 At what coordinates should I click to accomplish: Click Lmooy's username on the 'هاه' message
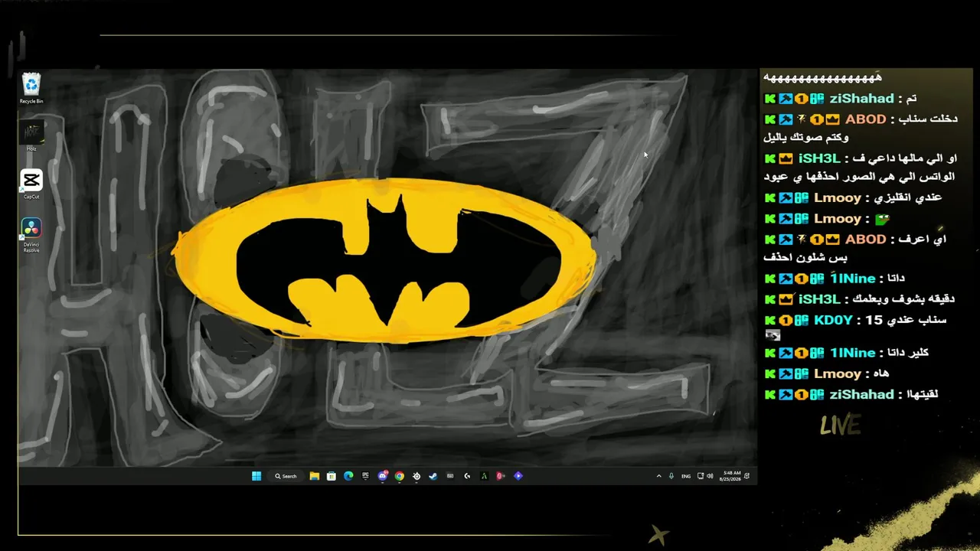(837, 373)
